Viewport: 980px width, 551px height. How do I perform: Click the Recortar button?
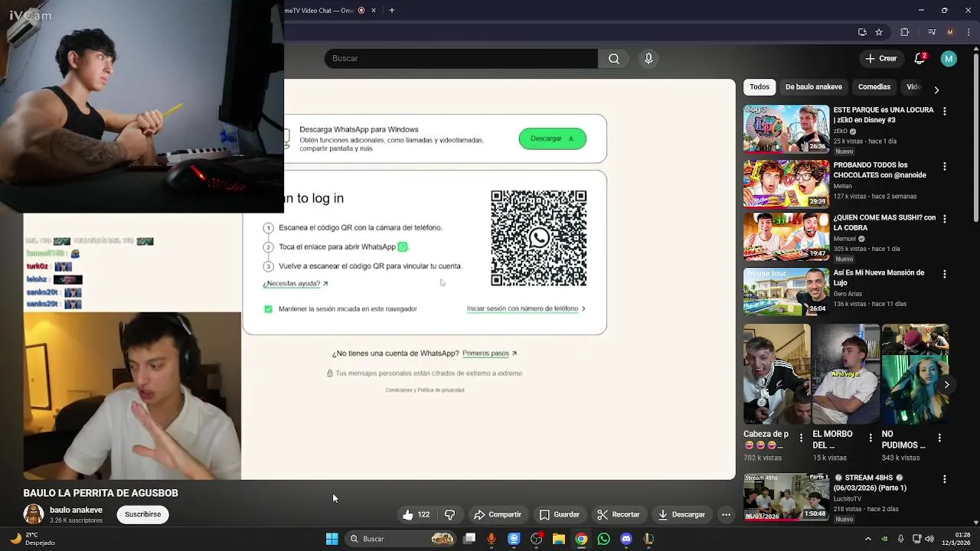[x=618, y=514]
